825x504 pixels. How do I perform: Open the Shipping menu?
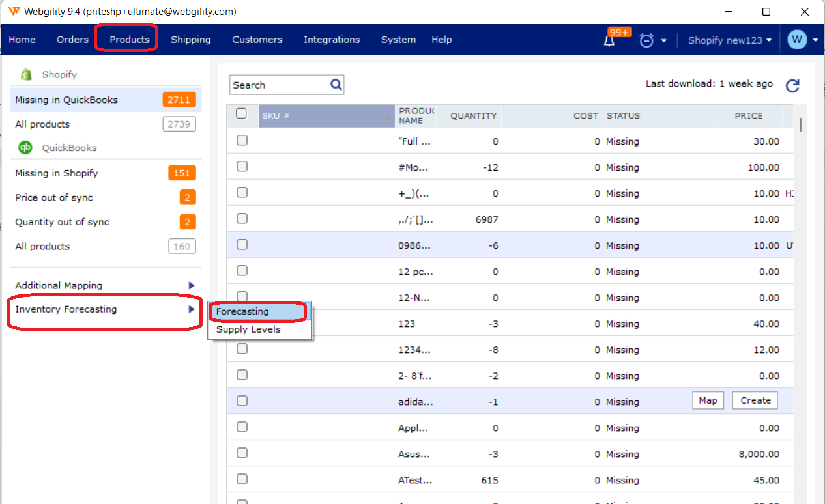click(x=191, y=40)
